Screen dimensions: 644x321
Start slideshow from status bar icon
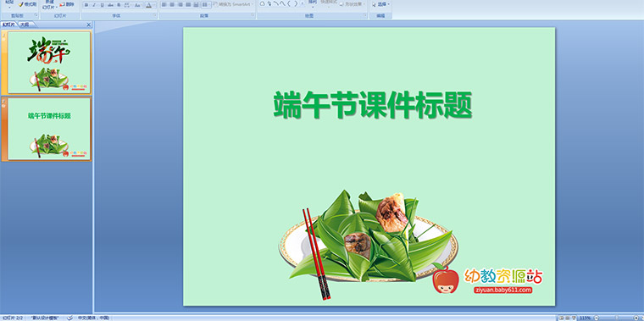(574, 318)
